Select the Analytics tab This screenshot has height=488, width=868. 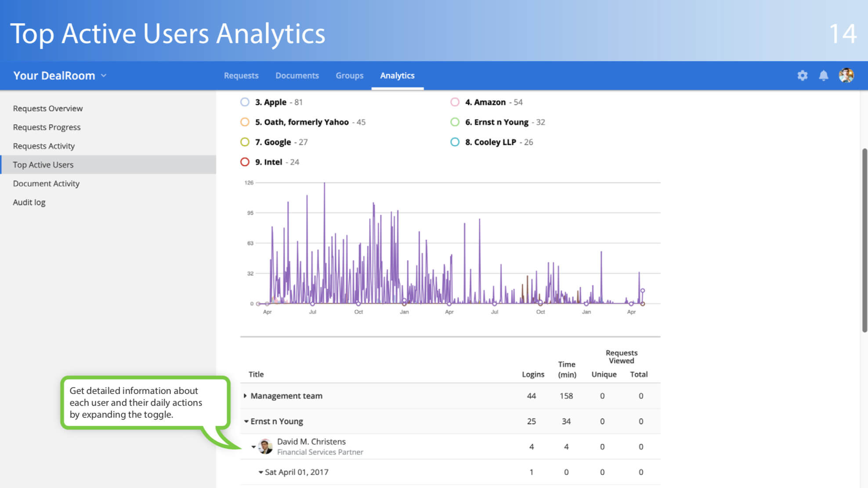[397, 76]
